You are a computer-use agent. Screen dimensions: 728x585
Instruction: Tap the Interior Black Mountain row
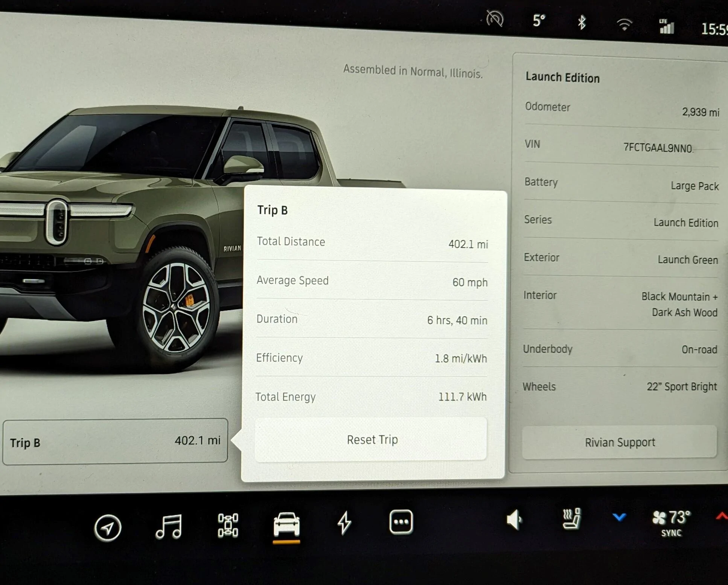click(x=620, y=303)
